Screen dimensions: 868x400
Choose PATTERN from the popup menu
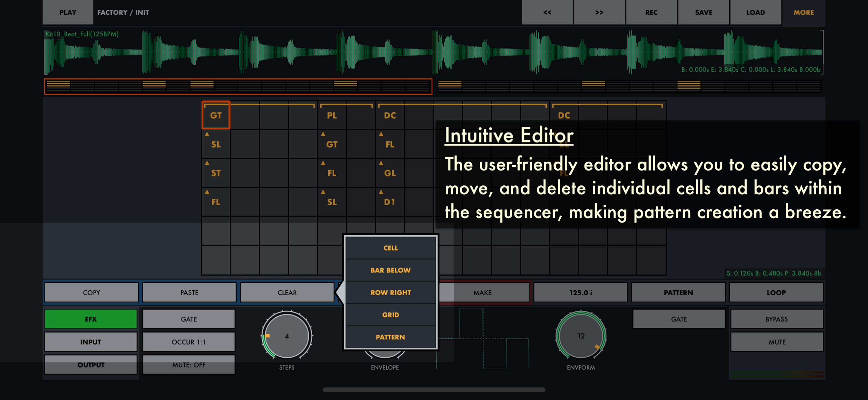391,337
